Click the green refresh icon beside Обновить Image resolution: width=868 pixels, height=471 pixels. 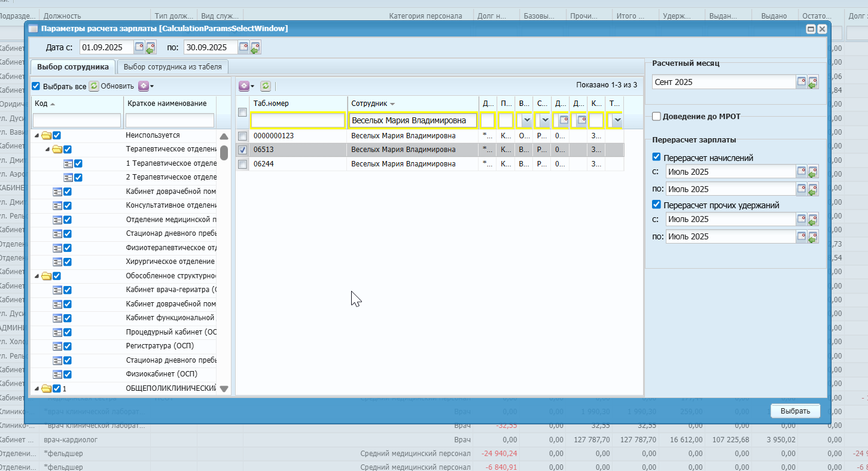click(94, 86)
